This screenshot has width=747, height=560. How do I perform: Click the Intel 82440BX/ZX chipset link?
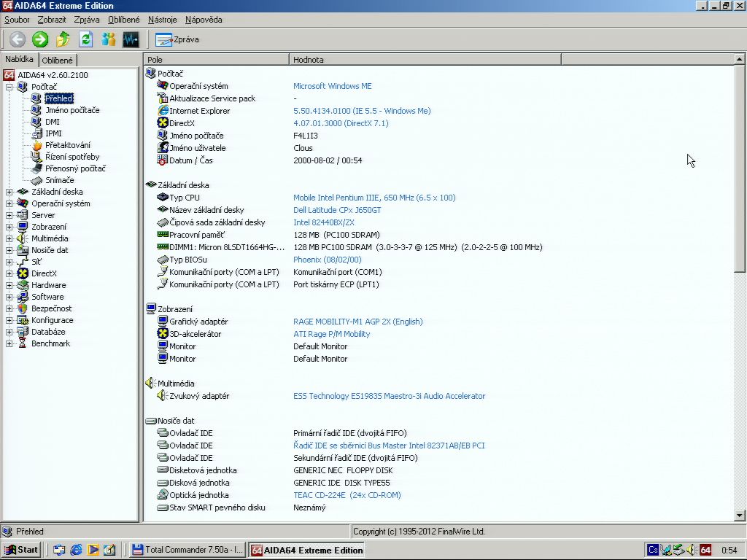pyautogui.click(x=324, y=222)
